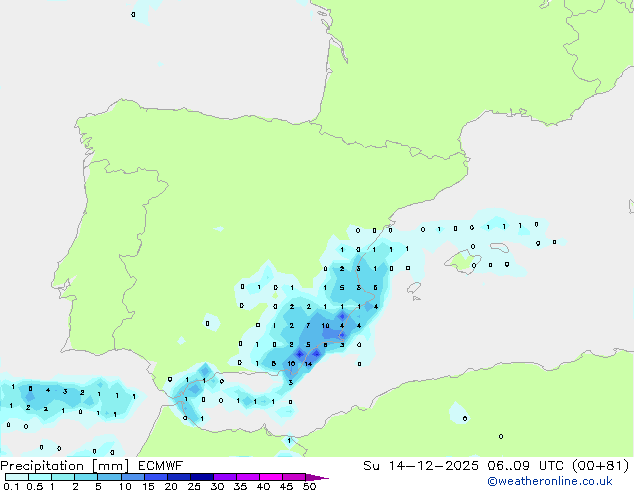Select the 35–40 mm legend color

248,477
